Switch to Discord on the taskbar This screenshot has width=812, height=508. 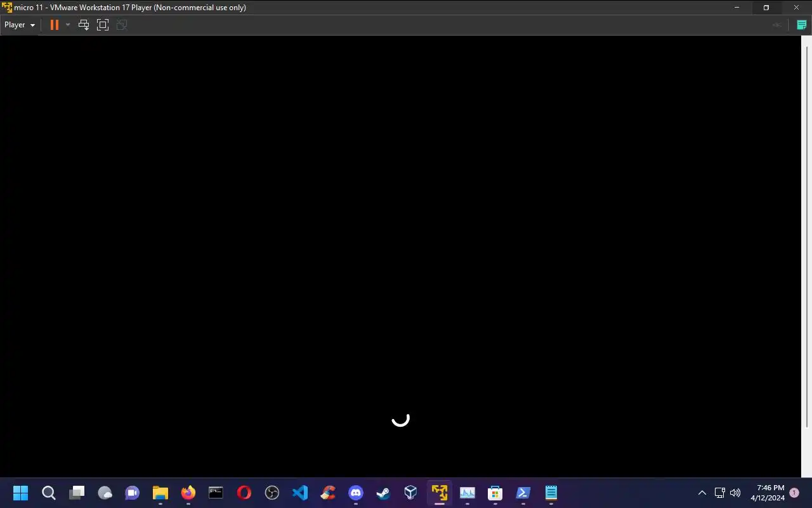tap(356, 493)
